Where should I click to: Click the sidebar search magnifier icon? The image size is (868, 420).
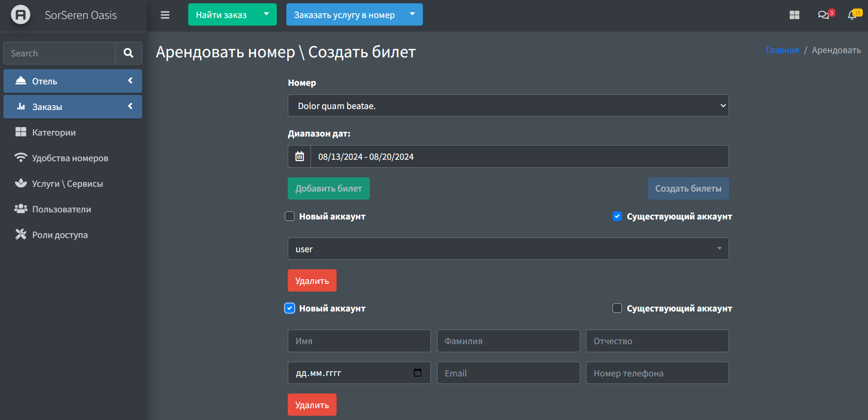tap(128, 53)
